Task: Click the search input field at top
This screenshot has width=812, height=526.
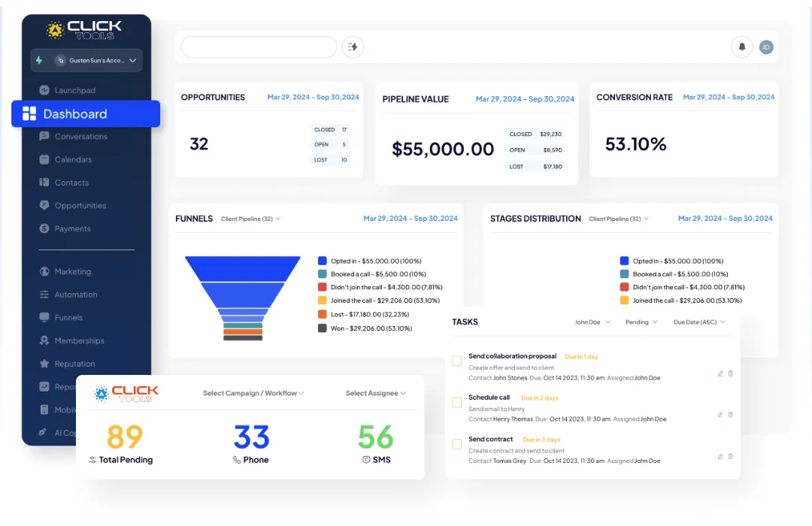Action: click(x=259, y=47)
